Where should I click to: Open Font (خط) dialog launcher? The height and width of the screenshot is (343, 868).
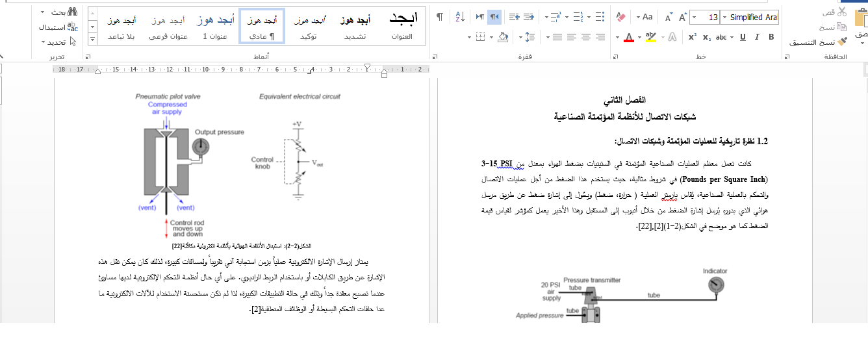pos(615,57)
